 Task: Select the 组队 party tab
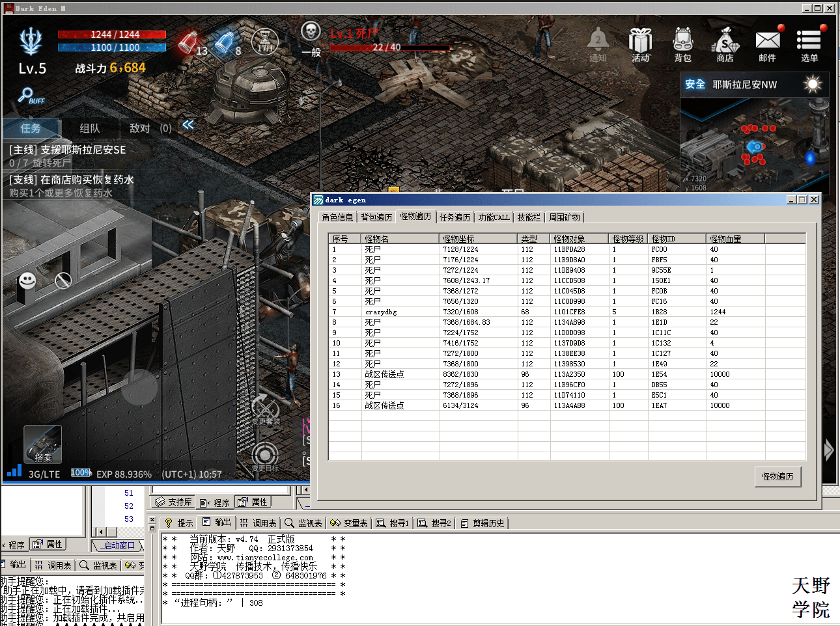click(x=90, y=128)
